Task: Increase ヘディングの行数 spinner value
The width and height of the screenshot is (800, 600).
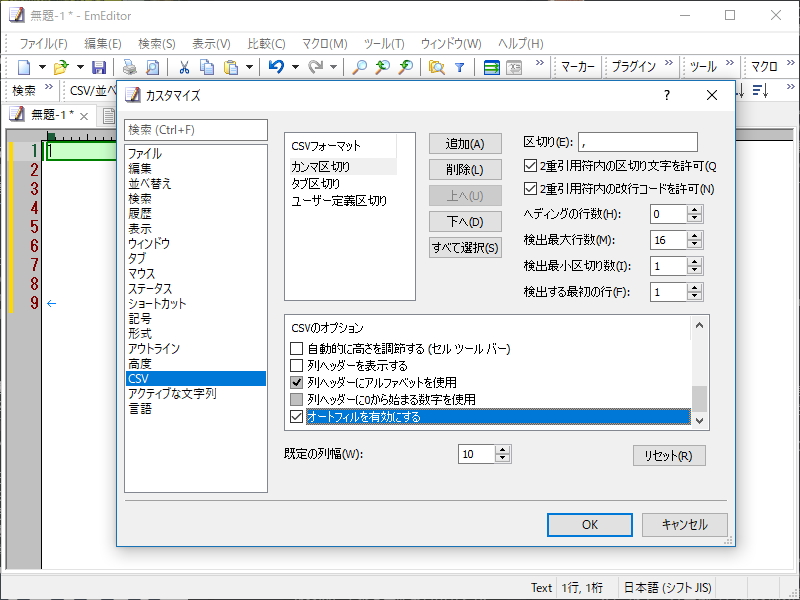Action: tap(694, 209)
